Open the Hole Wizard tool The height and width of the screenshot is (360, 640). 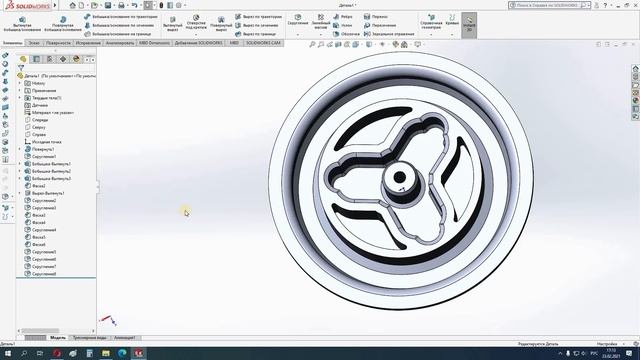point(196,22)
